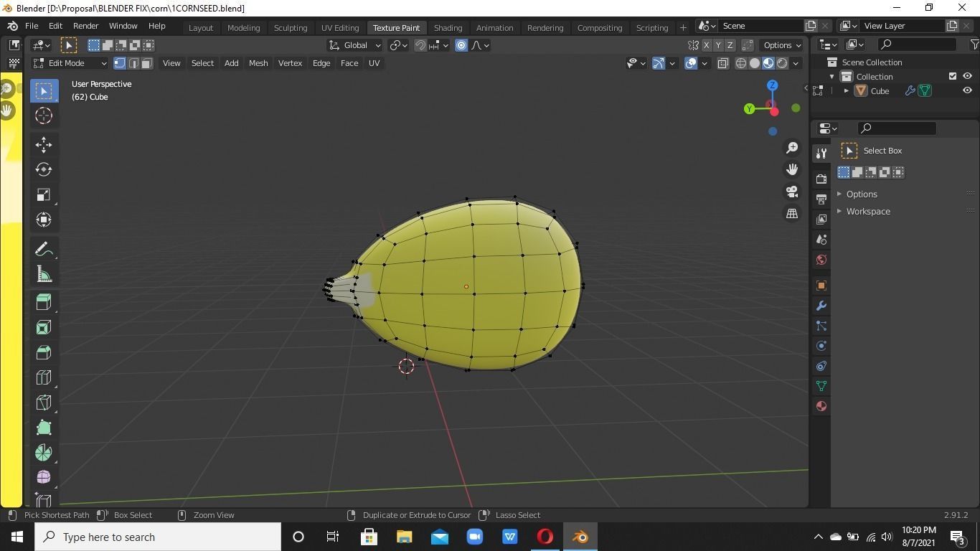Select the Smooth vertices tool
Image resolution: width=980 pixels, height=551 pixels.
point(44,478)
